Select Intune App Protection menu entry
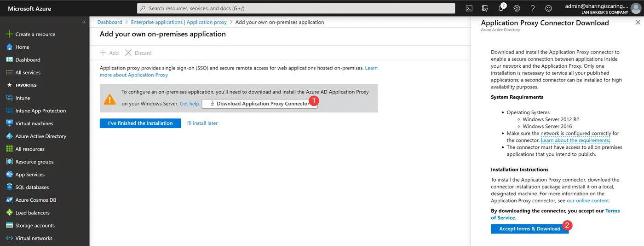Screen dimensions: 644x246 [40, 111]
